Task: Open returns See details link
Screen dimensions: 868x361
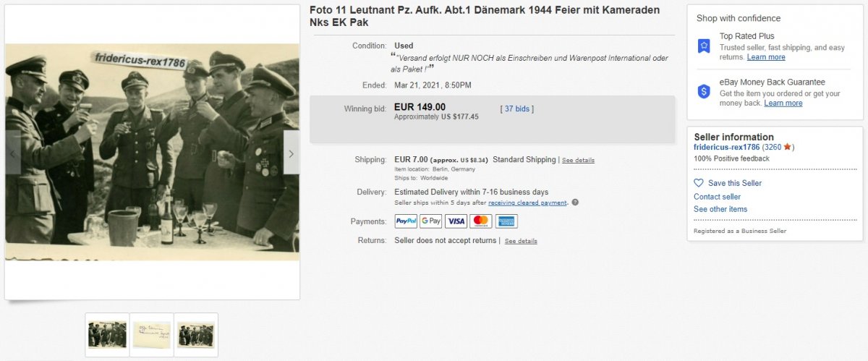Action: 521,241
